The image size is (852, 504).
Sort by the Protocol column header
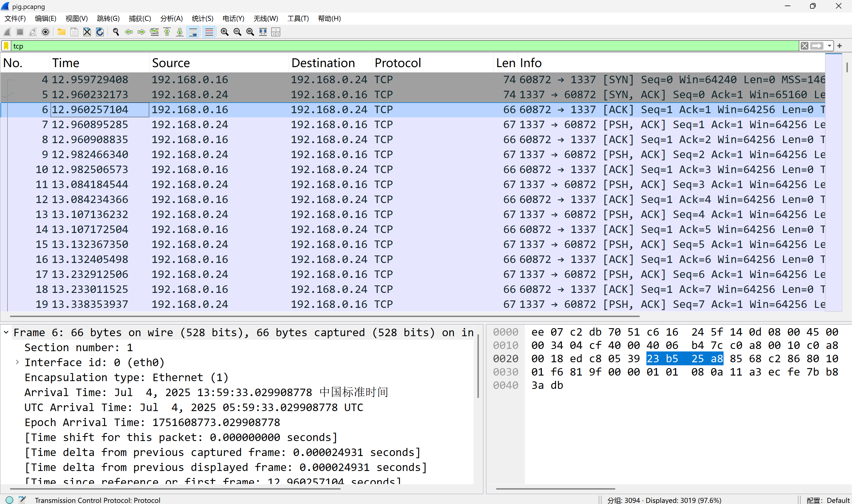[x=433, y=63]
